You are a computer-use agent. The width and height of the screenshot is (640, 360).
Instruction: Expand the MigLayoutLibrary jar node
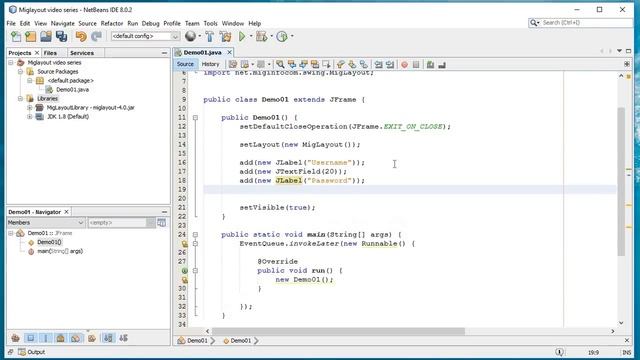tap(30, 107)
